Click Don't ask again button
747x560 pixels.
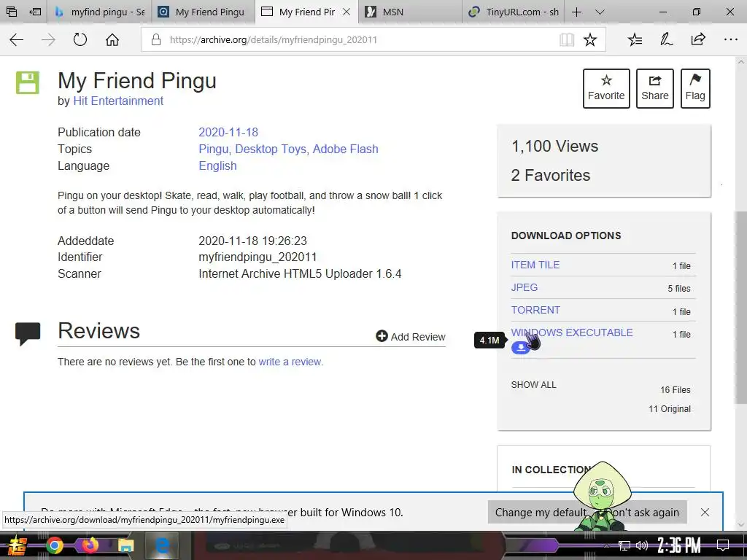(x=640, y=513)
